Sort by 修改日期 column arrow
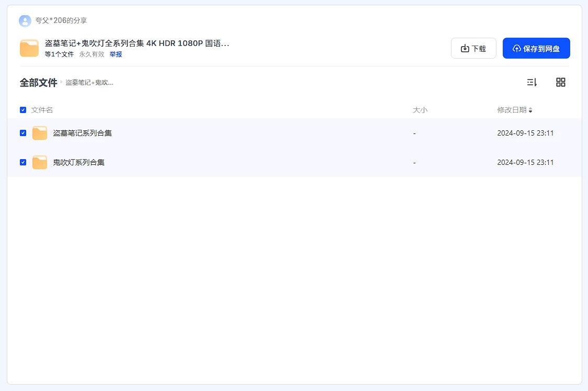This screenshot has width=588, height=391. [530, 110]
